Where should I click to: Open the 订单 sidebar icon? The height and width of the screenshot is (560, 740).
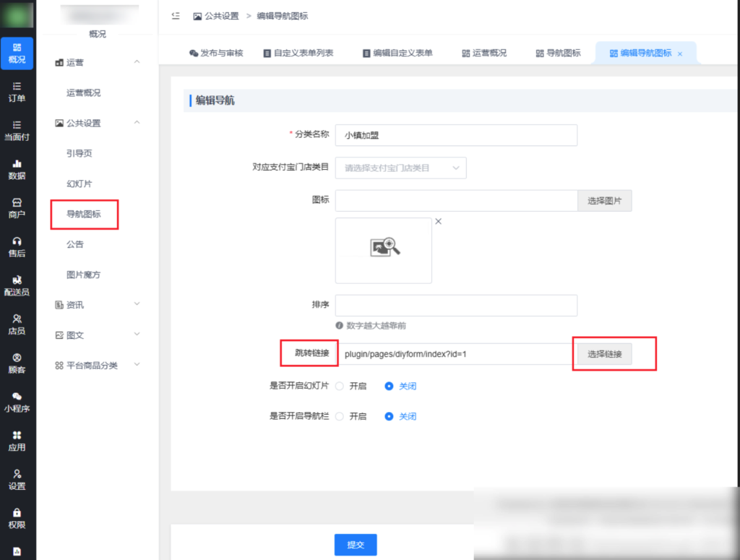[x=17, y=92]
